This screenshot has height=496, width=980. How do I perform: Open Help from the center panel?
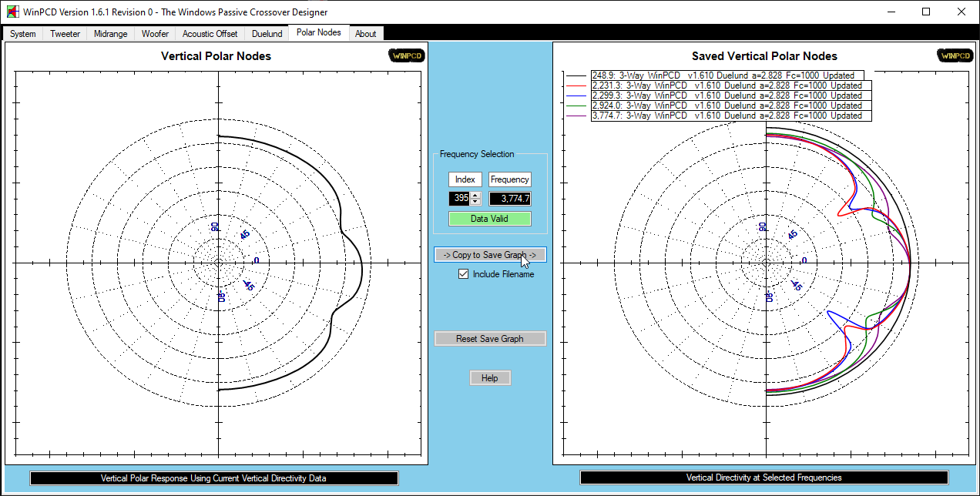490,378
